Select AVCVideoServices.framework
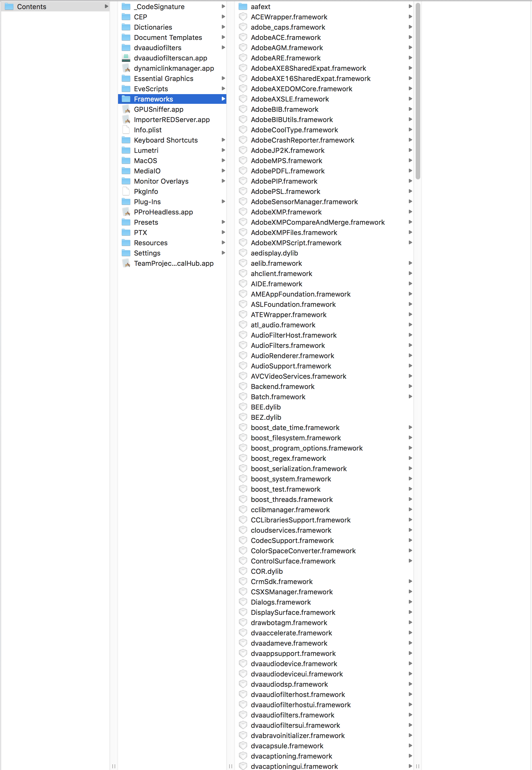This screenshot has width=532, height=770. [324, 376]
